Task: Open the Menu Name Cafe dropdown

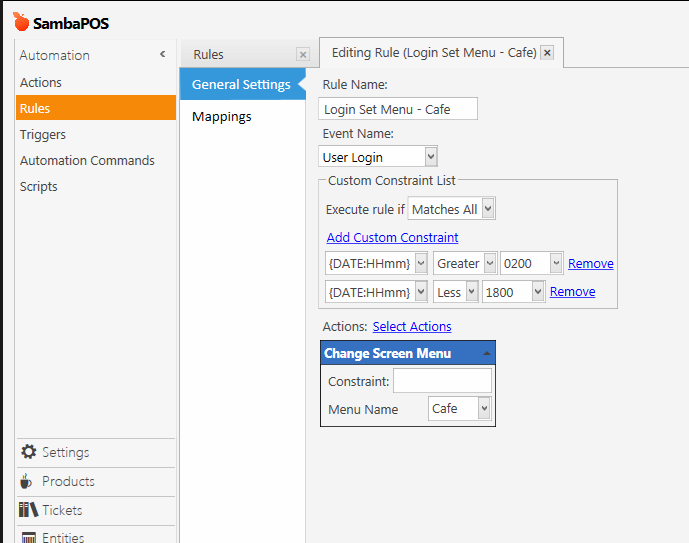Action: point(484,409)
